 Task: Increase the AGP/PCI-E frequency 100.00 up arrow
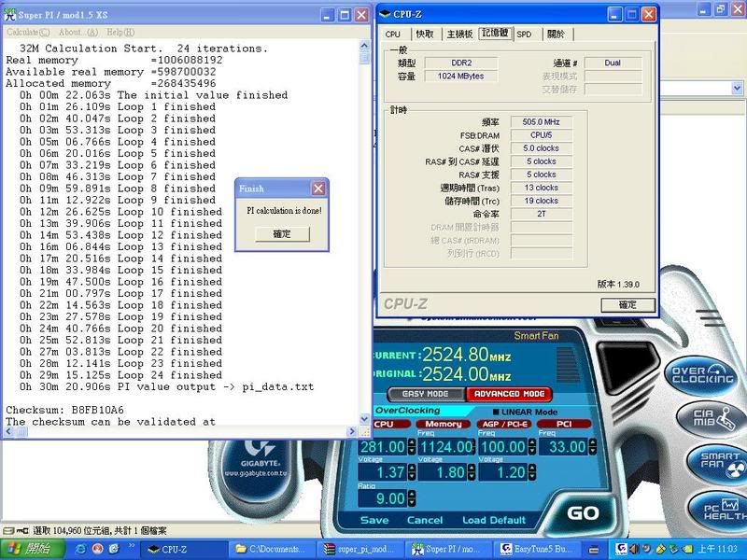click(x=532, y=442)
